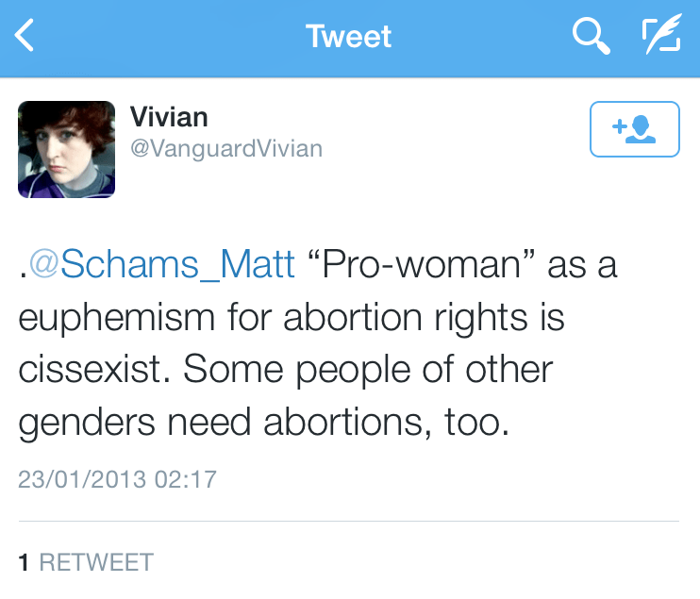This screenshot has height=599, width=700.
Task: Click the display name Vivian
Action: pos(169,117)
